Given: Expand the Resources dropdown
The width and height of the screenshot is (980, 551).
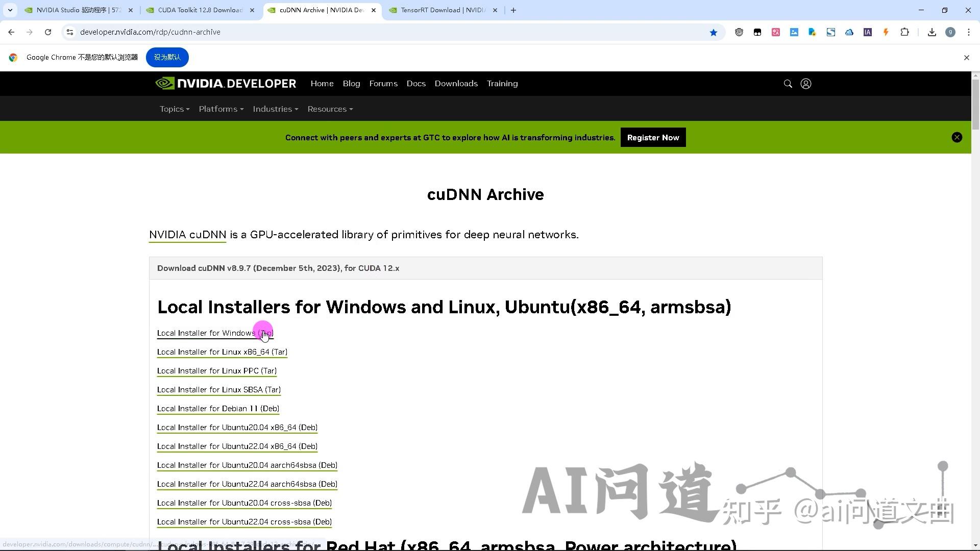Looking at the screenshot, I should click(330, 109).
